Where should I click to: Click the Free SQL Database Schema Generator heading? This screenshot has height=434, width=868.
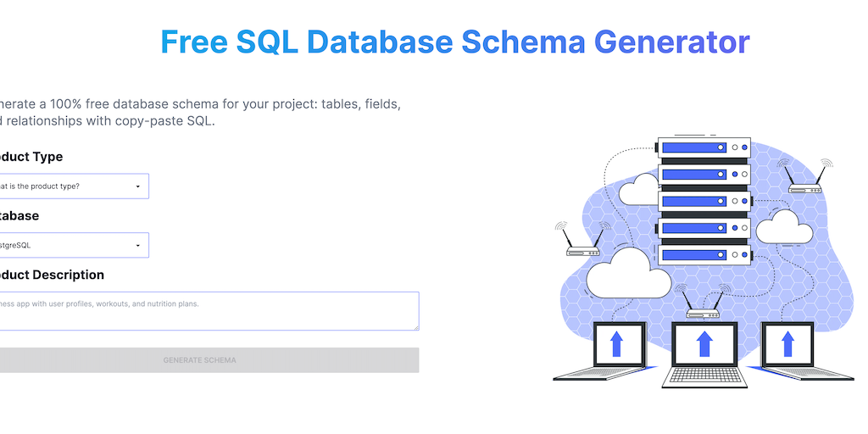[x=455, y=42]
